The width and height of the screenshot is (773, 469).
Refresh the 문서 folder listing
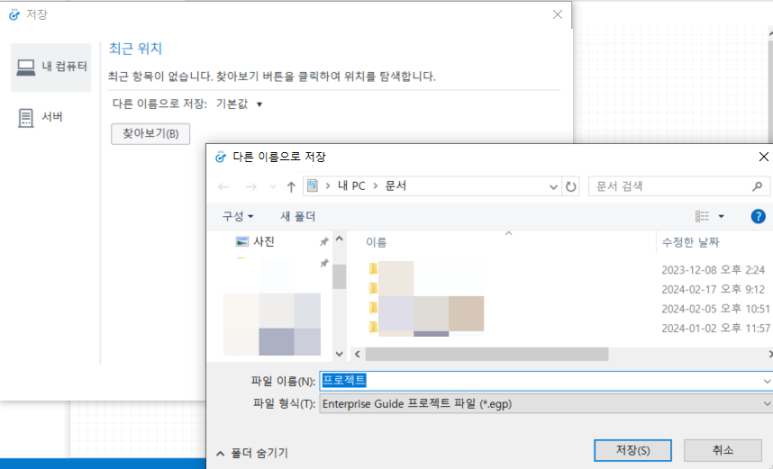(571, 186)
